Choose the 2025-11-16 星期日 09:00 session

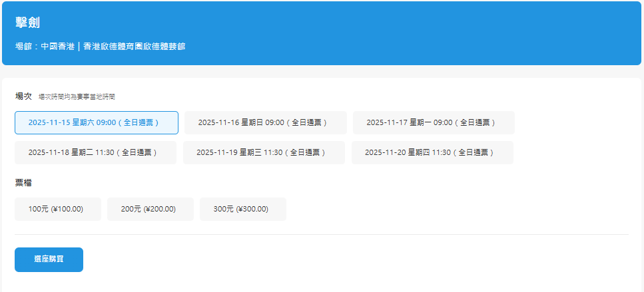265,122
